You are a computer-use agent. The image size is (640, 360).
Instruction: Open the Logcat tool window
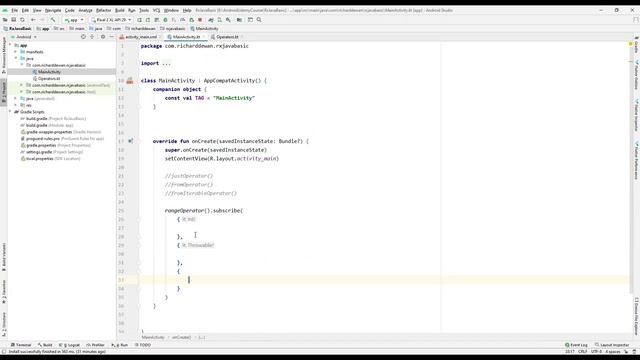[x=69, y=345]
